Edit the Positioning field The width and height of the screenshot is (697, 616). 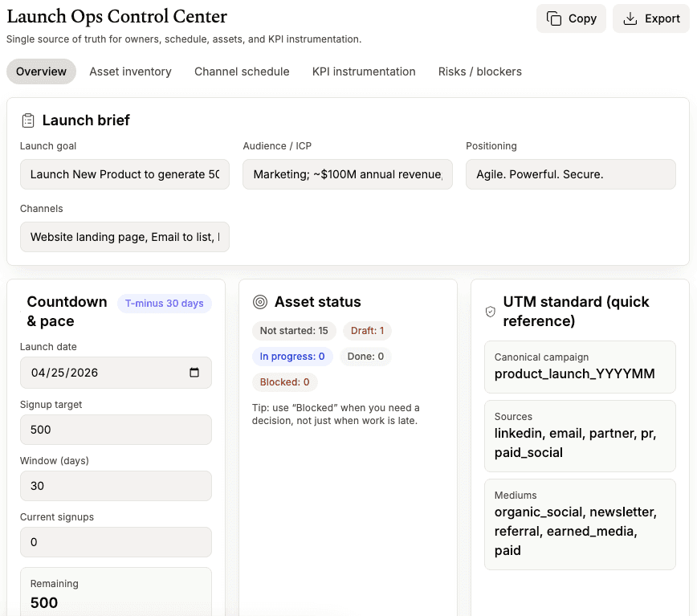[x=571, y=174]
